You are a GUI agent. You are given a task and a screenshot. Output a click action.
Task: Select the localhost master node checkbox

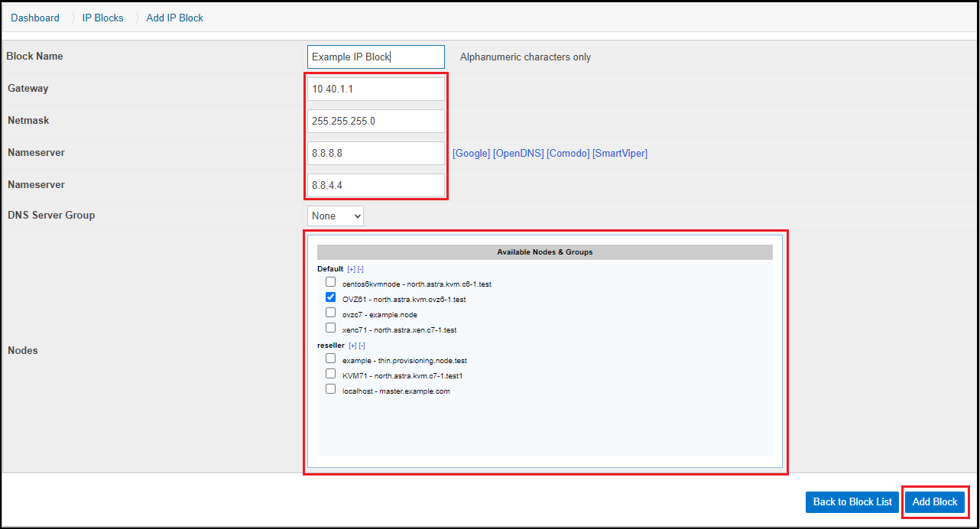[x=330, y=388]
